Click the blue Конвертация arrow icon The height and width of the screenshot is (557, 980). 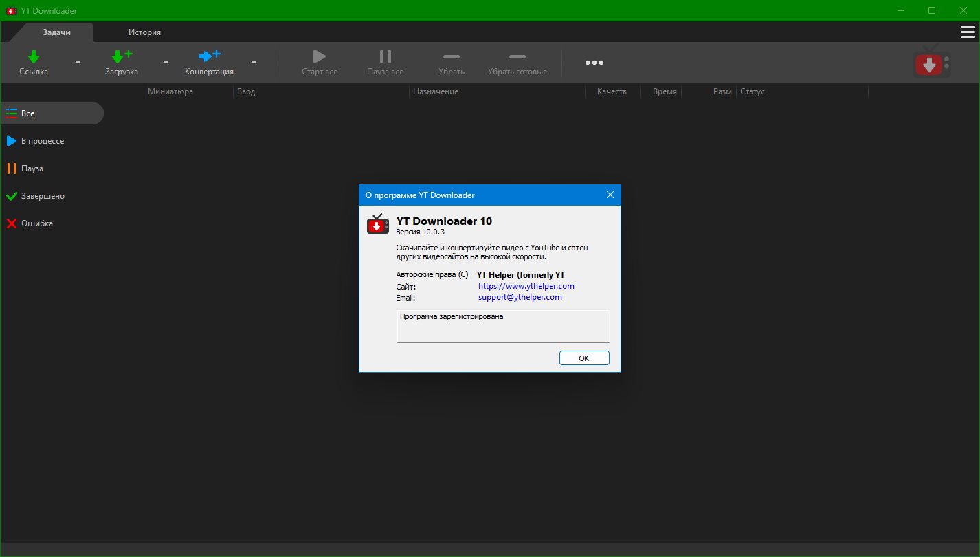click(x=209, y=56)
